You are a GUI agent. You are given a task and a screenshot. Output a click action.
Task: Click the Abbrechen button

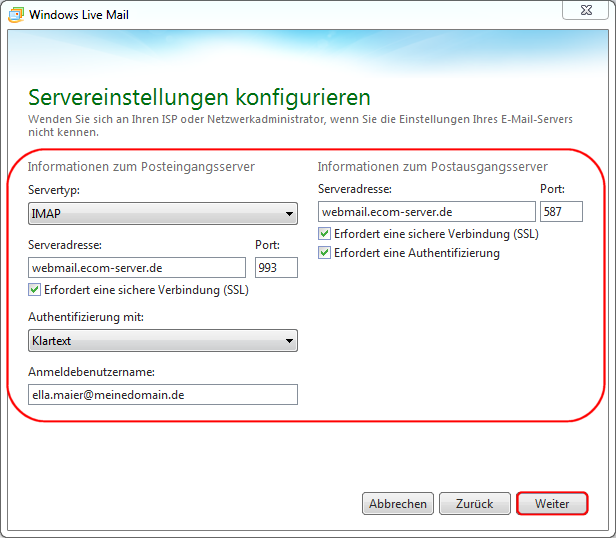398,503
